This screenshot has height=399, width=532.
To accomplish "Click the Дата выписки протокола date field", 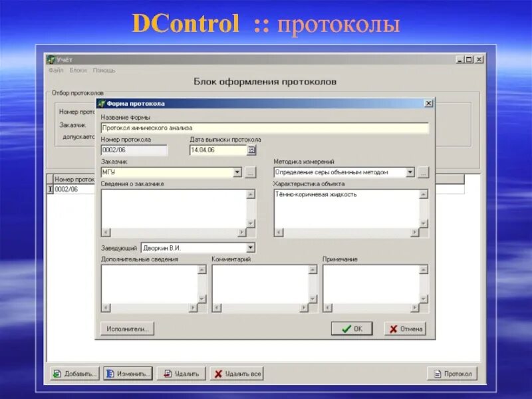I will coord(218,150).
